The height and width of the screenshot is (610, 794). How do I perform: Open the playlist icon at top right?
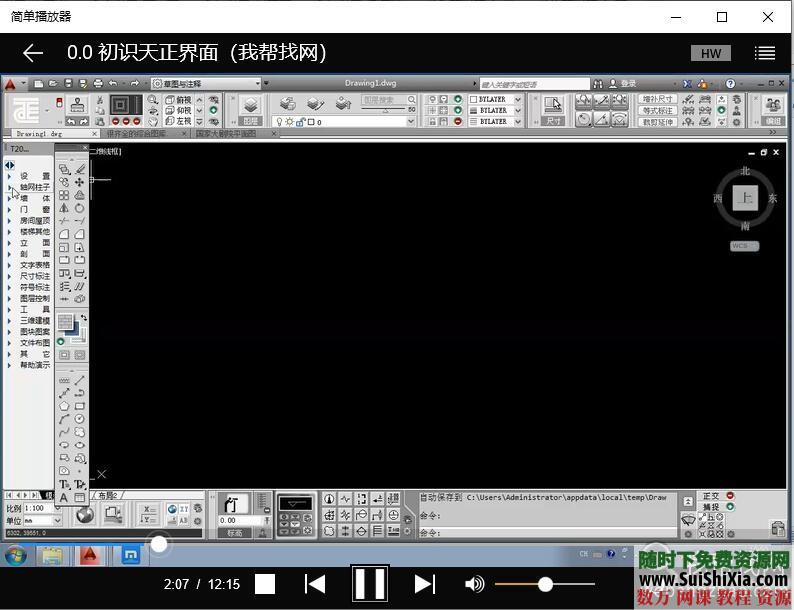pyautogui.click(x=765, y=54)
